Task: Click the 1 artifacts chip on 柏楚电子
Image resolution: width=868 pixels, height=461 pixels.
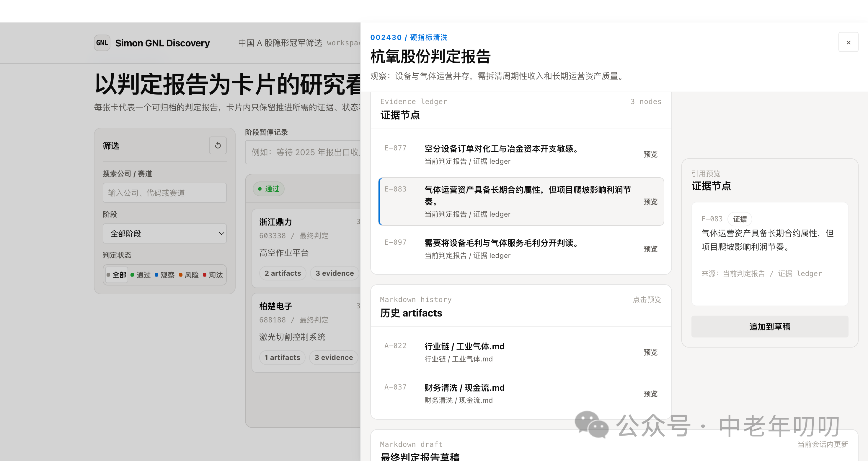Action: coord(282,358)
